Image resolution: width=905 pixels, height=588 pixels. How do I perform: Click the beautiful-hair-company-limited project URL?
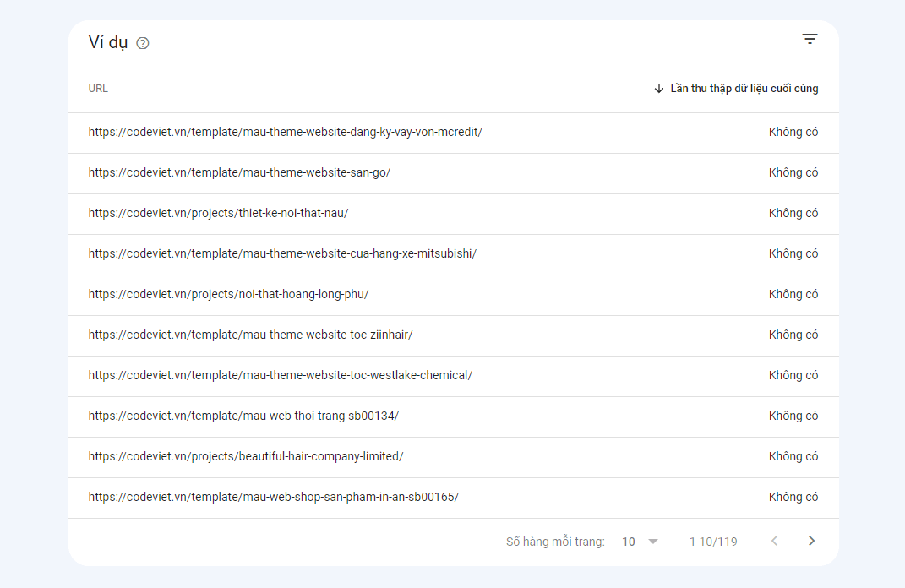tap(246, 457)
